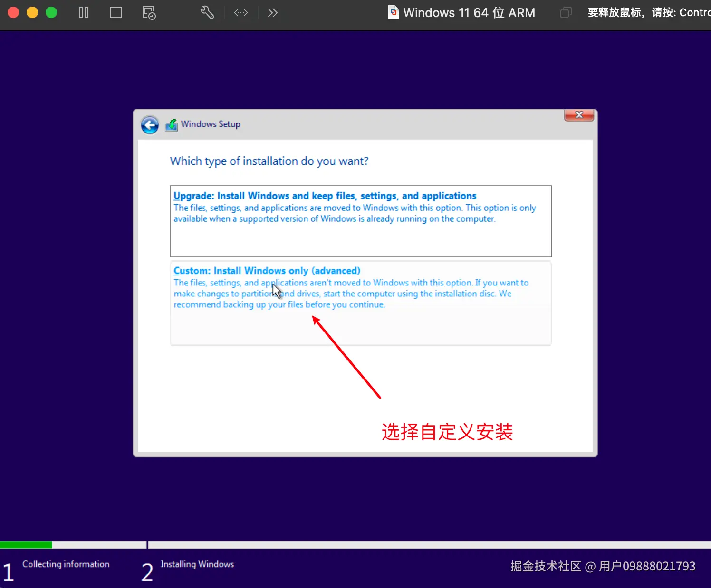Click the yellow macOS minimize button
This screenshot has height=588, width=711.
pyautogui.click(x=32, y=12)
